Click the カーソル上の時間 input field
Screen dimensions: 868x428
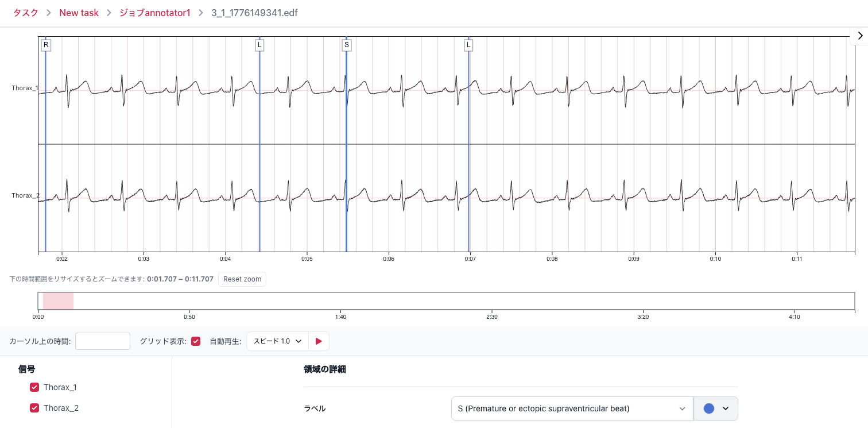tap(103, 341)
